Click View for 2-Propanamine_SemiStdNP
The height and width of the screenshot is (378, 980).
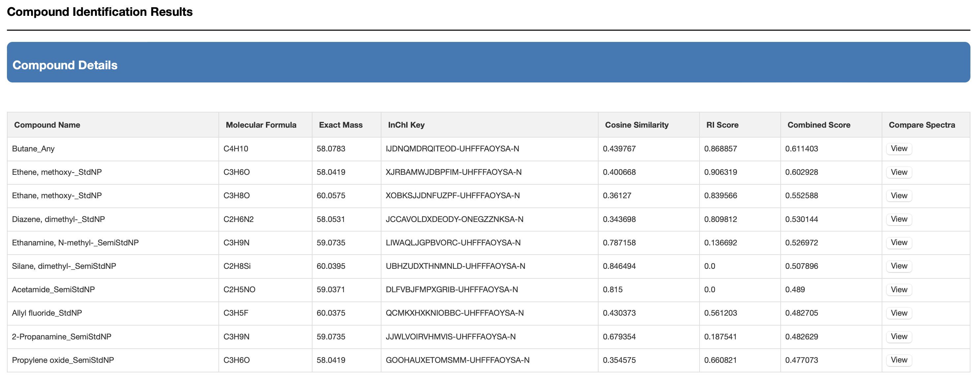pos(898,336)
